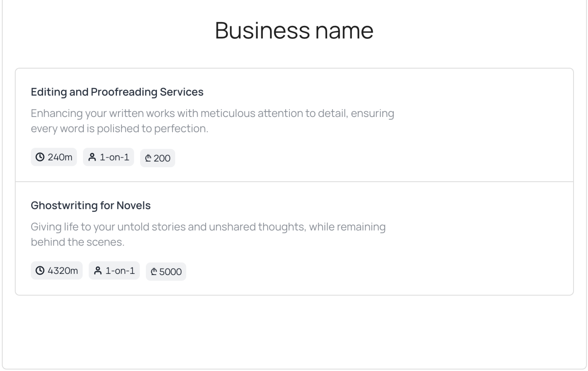Select the 5000 price badge
This screenshot has height=371, width=588.
tap(166, 272)
